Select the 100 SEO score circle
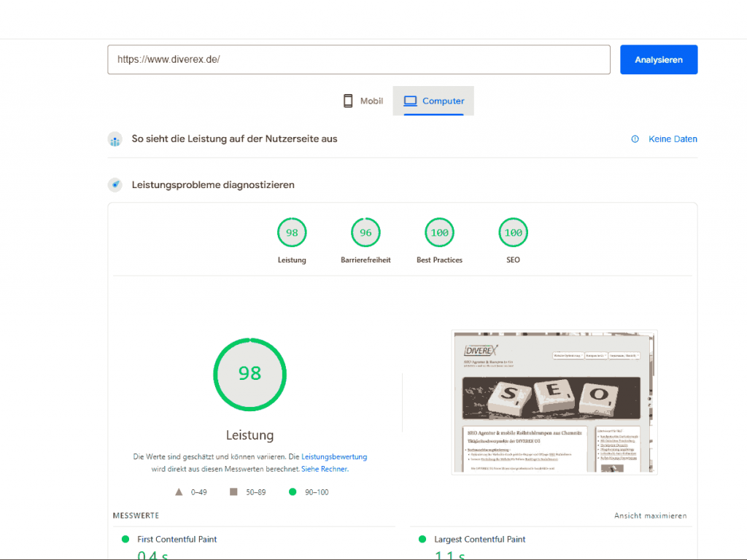This screenshot has height=560, width=747. pyautogui.click(x=513, y=232)
